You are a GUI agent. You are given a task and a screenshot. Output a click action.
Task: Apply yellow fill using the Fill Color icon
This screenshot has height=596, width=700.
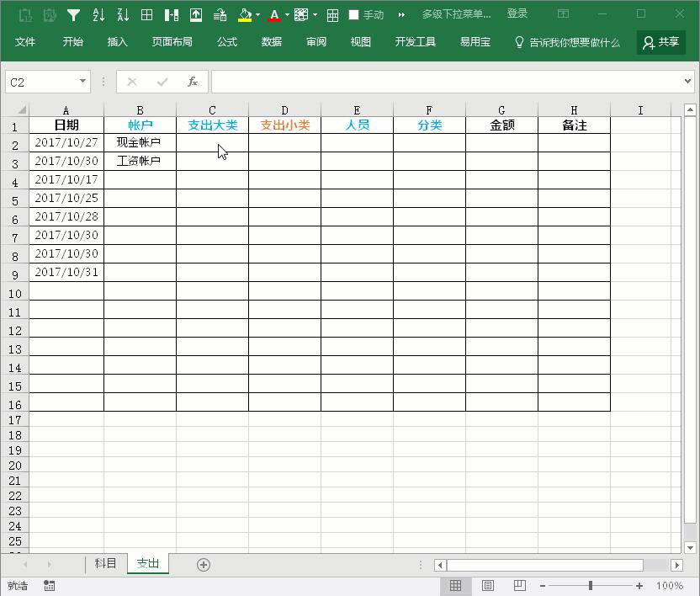[244, 13]
